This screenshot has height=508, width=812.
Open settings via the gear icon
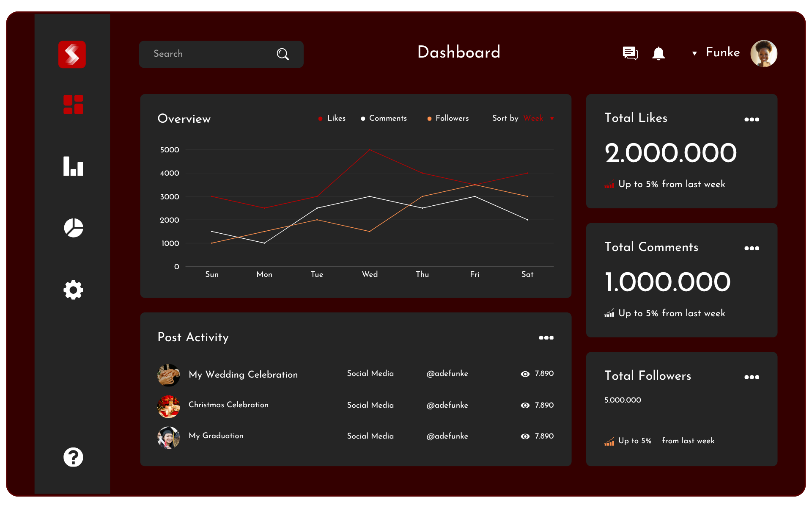click(73, 290)
